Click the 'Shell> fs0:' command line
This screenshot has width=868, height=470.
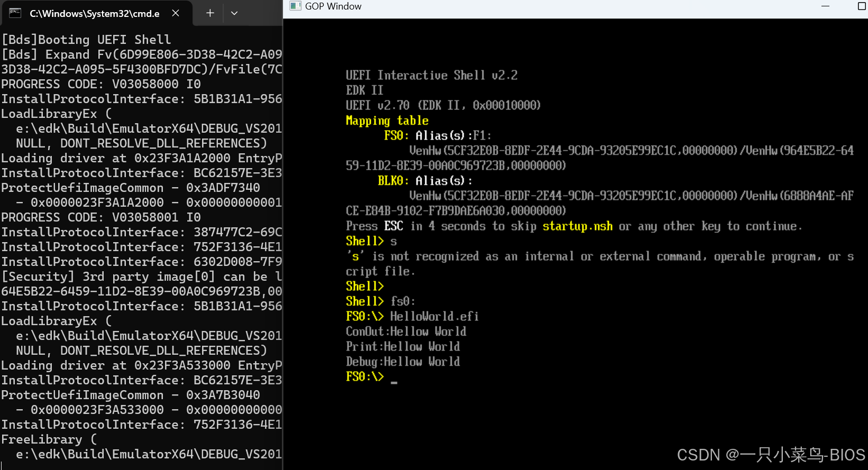pyautogui.click(x=381, y=301)
